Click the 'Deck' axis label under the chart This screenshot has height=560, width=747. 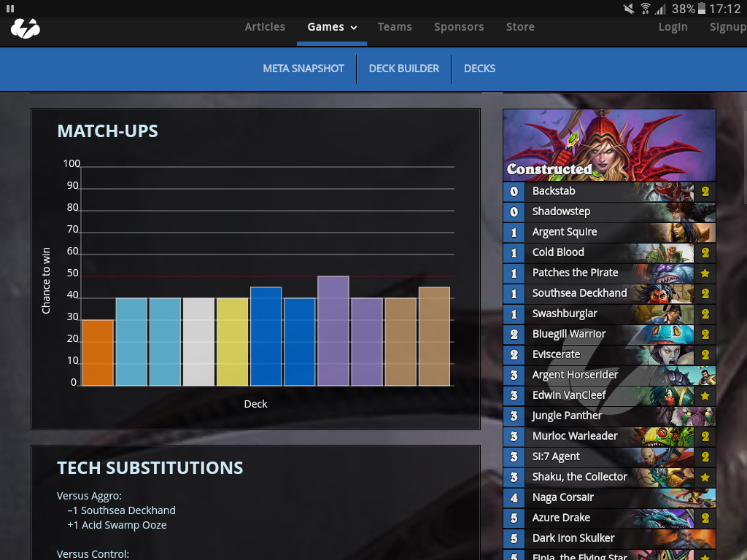[x=255, y=404]
